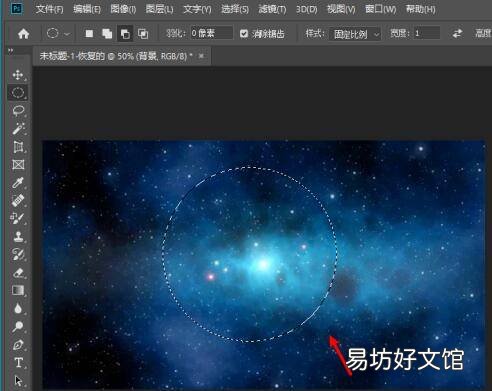Close the 未标题-1-恢复的 document tab
The image size is (492, 391).
[201, 56]
